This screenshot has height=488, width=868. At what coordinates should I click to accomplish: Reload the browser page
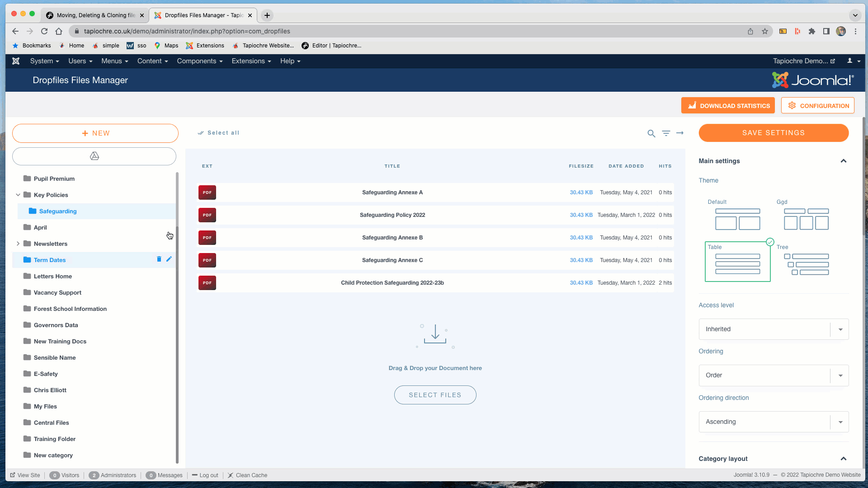click(x=44, y=31)
